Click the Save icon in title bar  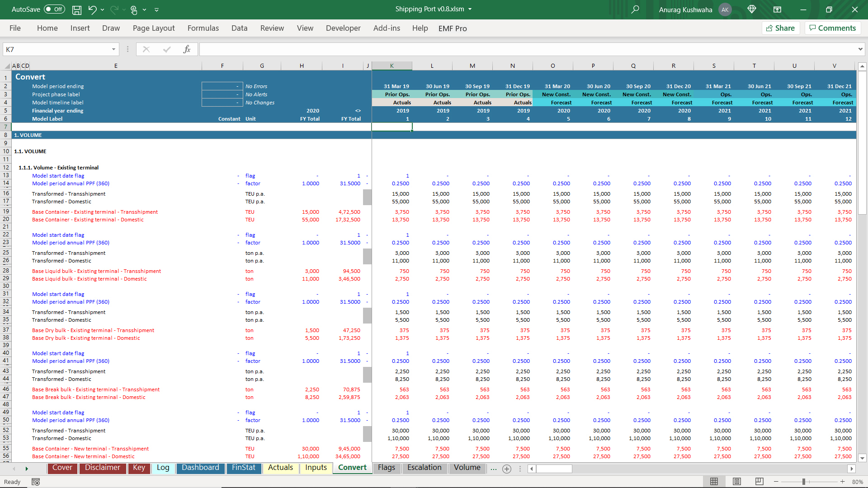point(77,9)
